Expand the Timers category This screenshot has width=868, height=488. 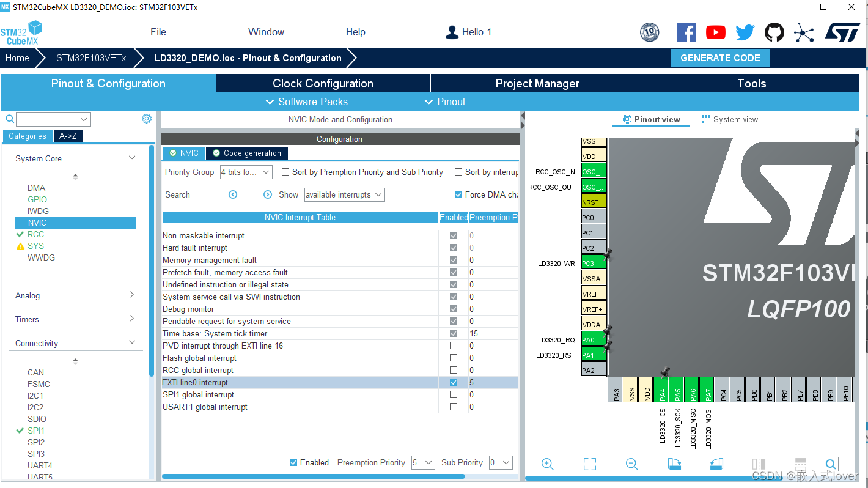point(132,319)
